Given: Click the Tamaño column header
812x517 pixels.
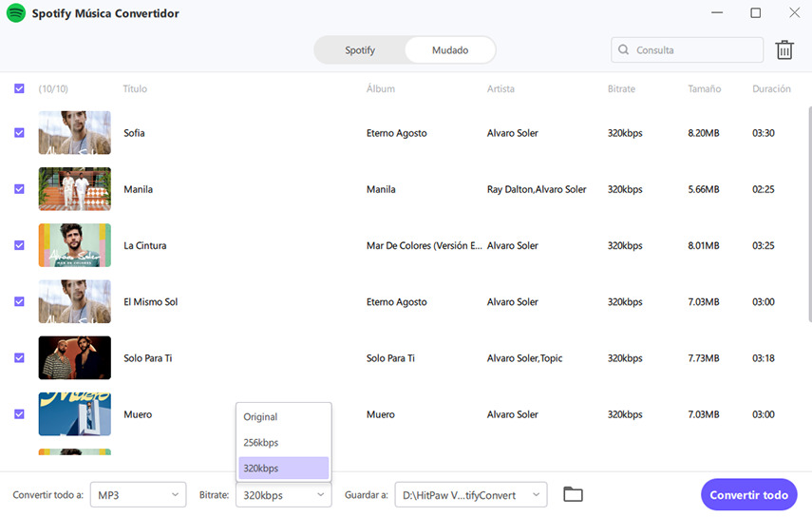Looking at the screenshot, I should tap(705, 88).
